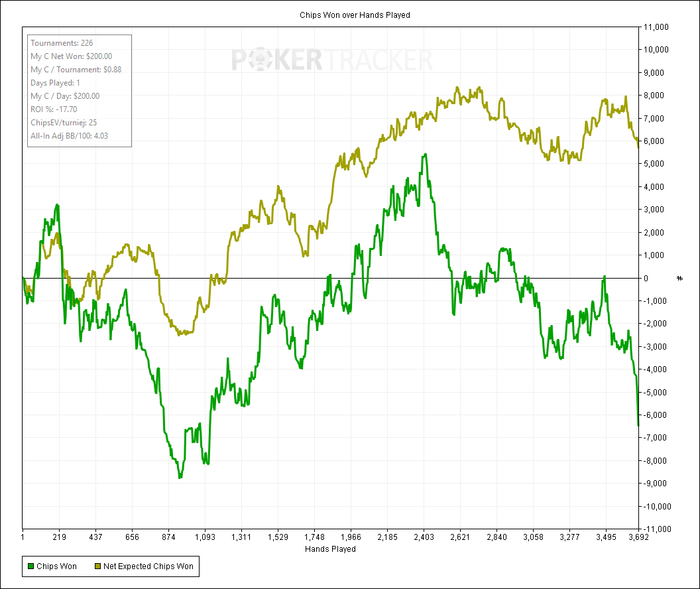Viewport: 700px width, 589px height.
Task: Select the 'Chips Won' legend label
Action: click(57, 566)
